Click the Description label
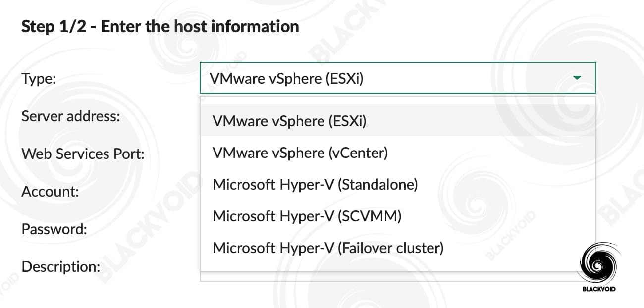This screenshot has width=644, height=308. coord(61,267)
